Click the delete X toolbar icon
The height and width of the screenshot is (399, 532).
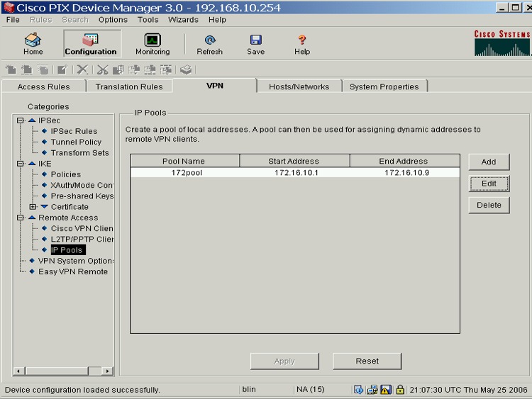tap(82, 70)
